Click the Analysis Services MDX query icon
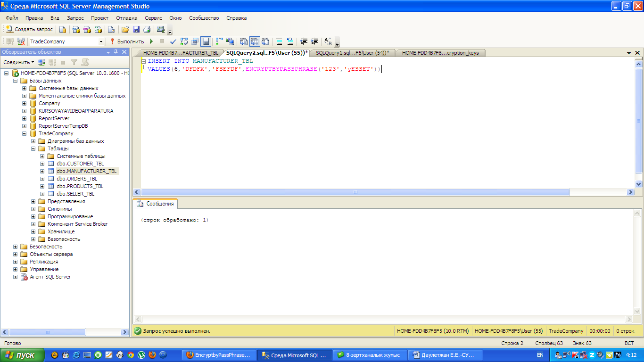 pyautogui.click(x=76, y=29)
